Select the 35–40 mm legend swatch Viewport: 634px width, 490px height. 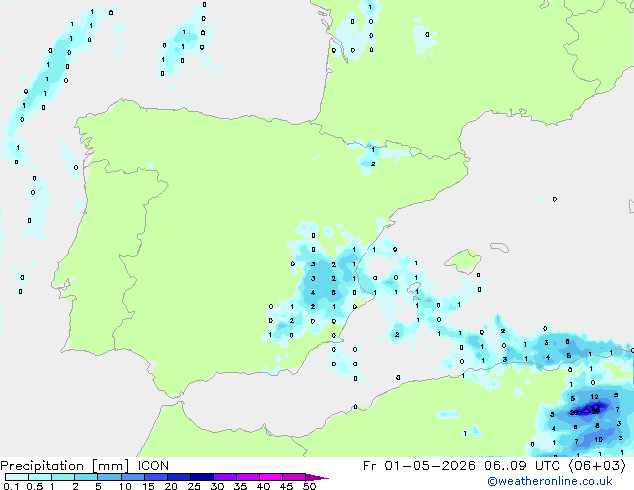coord(247,477)
